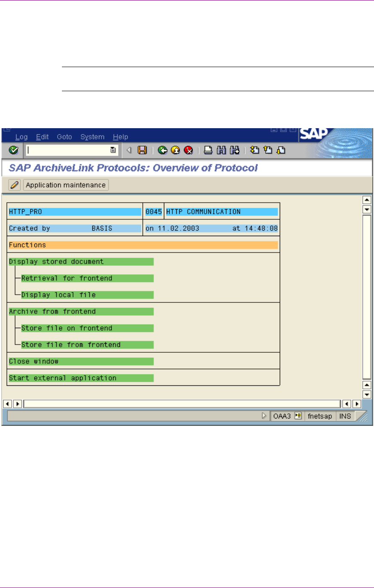Select Retrieval for frontend node
Screen dimensions: 374x588
coord(87,278)
